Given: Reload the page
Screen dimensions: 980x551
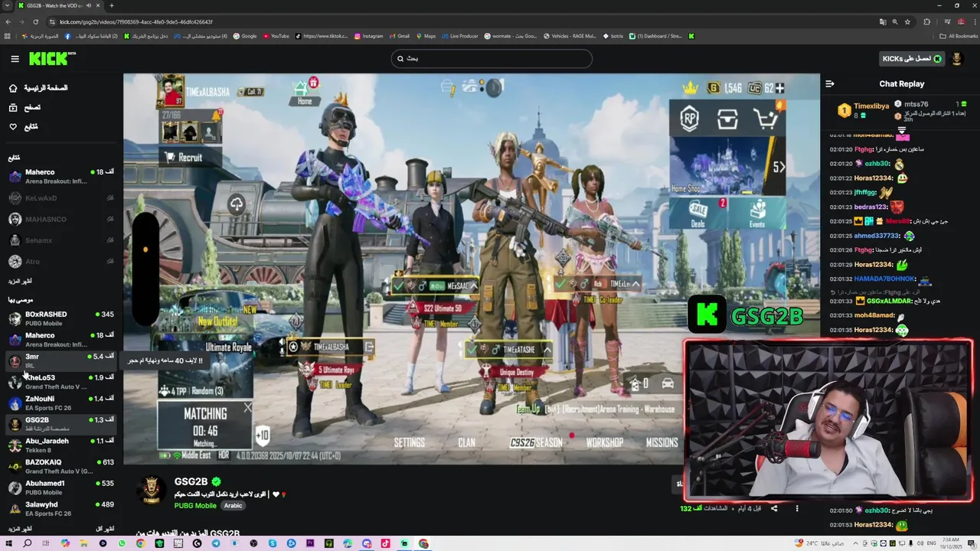Looking at the screenshot, I should coord(34,21).
